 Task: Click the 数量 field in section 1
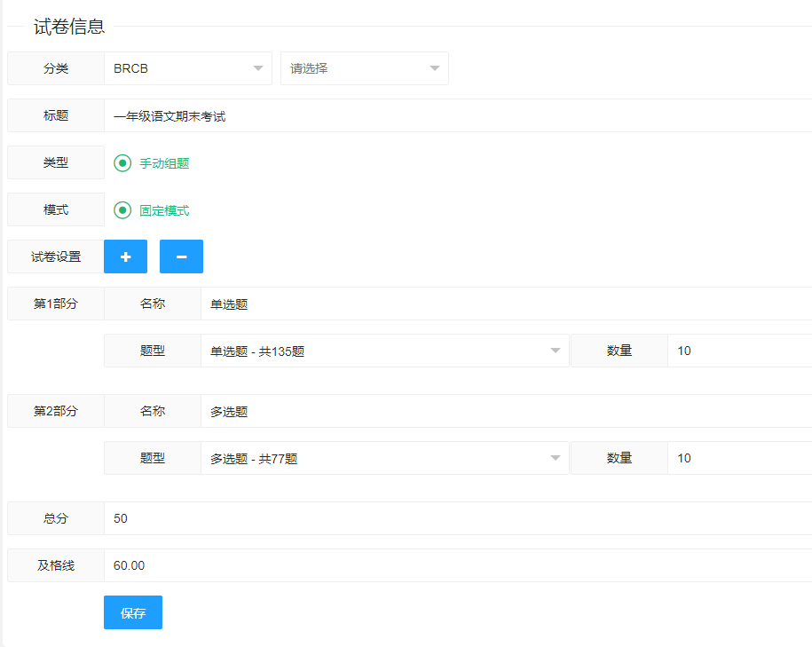738,351
